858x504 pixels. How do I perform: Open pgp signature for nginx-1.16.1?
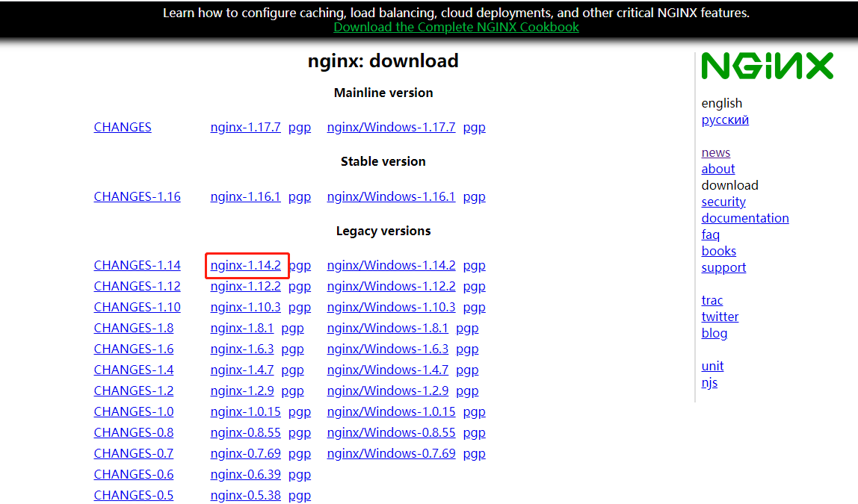point(299,197)
